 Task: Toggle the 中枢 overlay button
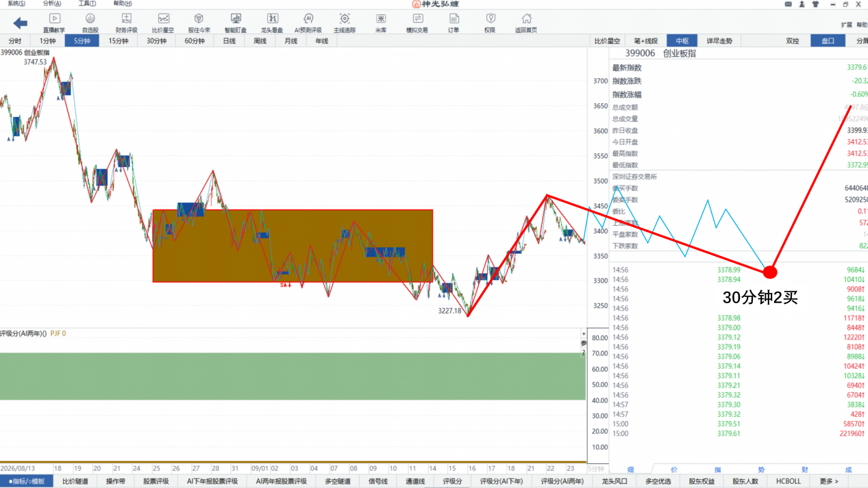[x=682, y=41]
